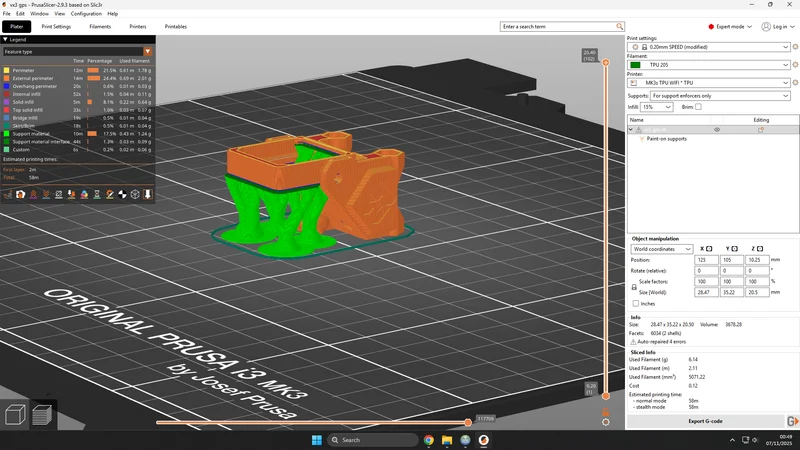Image resolution: width=800 pixels, height=450 pixels.
Task: Mirror along Y axis button
Action: [x=734, y=249]
